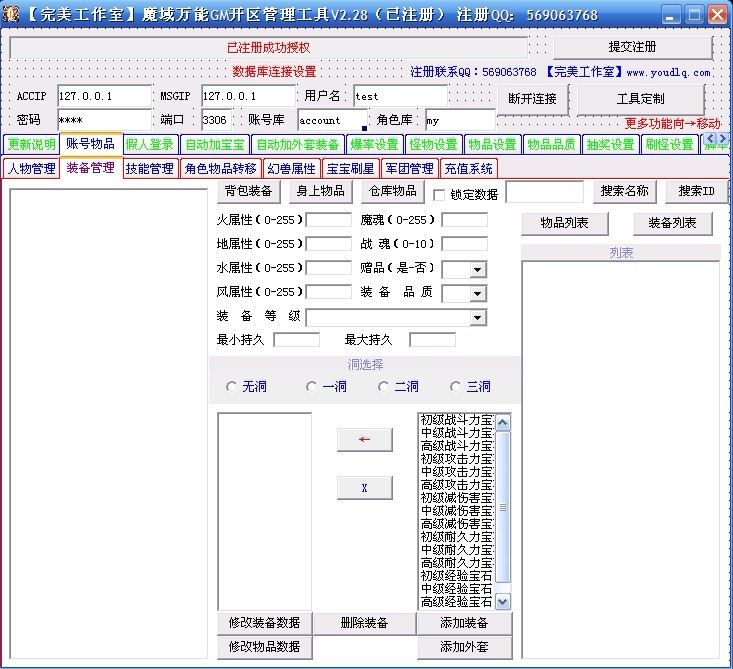Click the 背包装备 button
Image resolution: width=733 pixels, height=669 pixels.
coord(249,191)
